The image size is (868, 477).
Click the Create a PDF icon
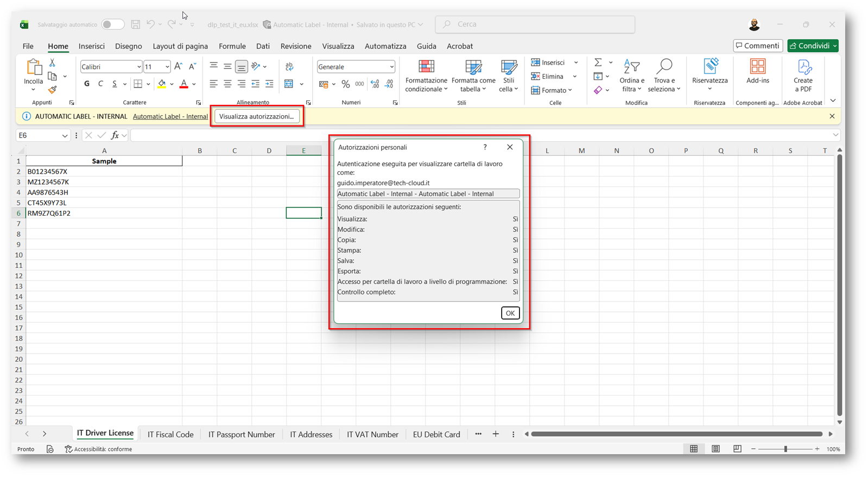coord(803,67)
